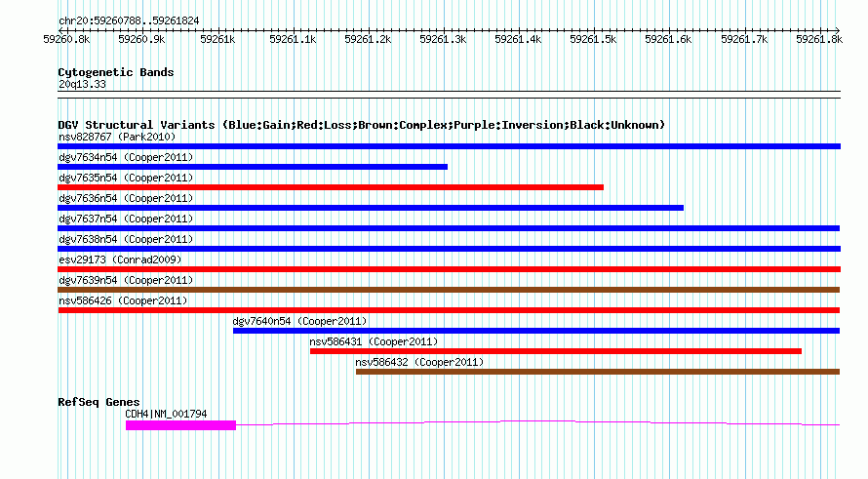Open the dgv7635n54 (Cooper2011) label
868x479 pixels.
[x=126, y=178]
